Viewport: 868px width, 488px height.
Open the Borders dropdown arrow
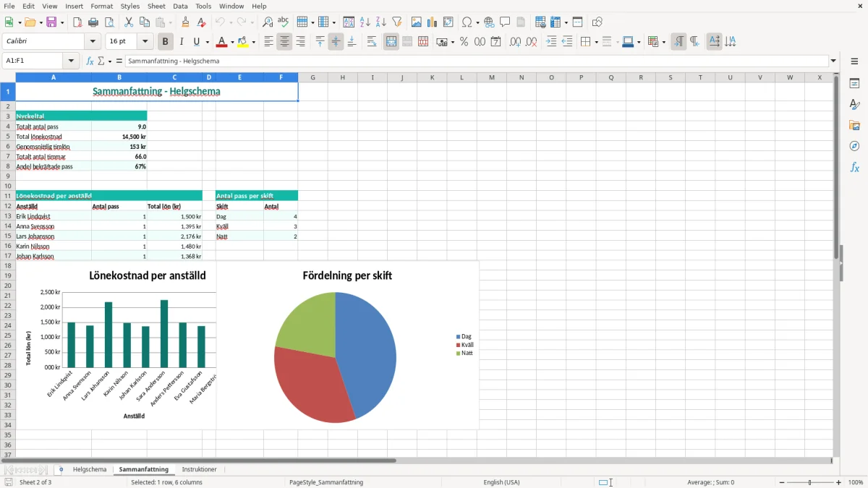(595, 42)
